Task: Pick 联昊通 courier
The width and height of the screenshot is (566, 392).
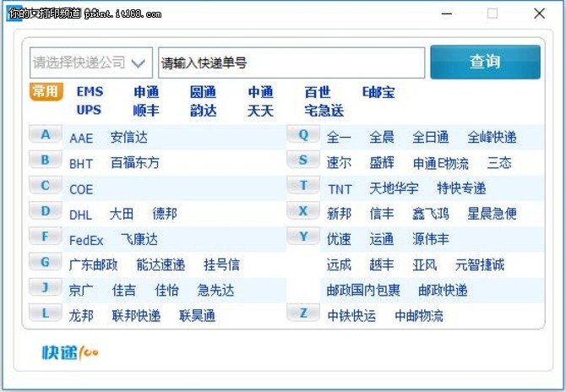Action: point(197,316)
